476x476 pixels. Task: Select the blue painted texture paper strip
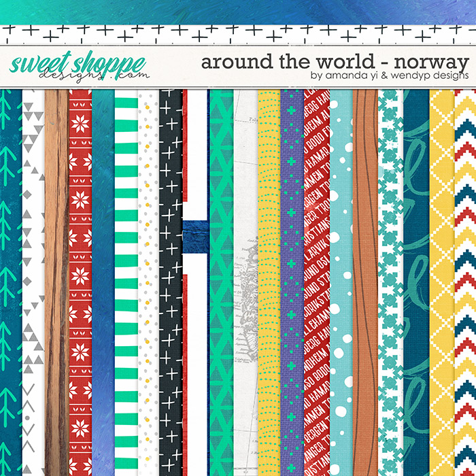point(103,283)
